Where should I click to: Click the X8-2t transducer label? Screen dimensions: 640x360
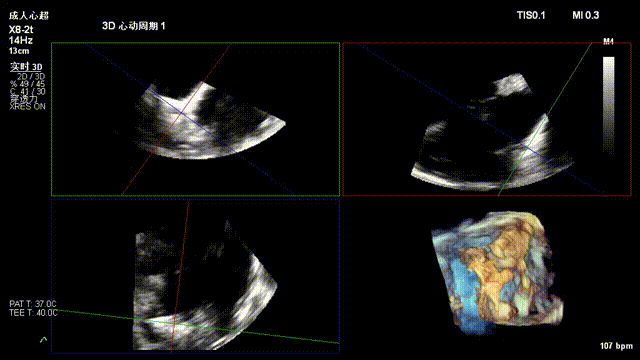click(21, 30)
